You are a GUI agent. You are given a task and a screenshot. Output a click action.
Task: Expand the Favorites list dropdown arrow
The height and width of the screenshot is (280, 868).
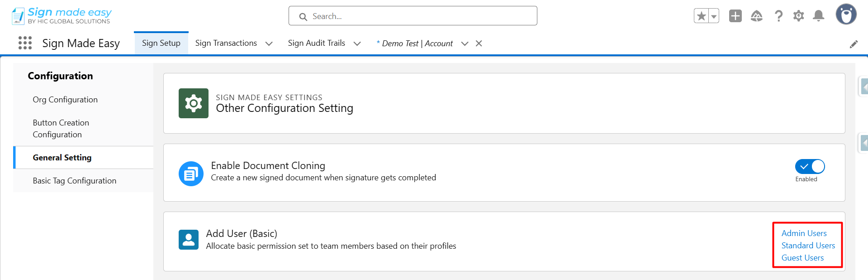(x=714, y=16)
